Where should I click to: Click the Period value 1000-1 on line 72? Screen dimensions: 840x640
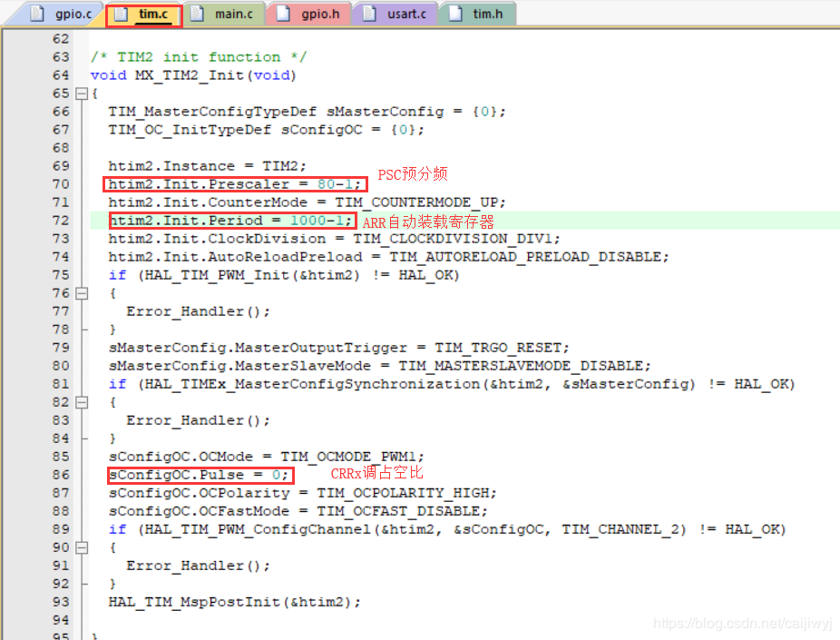317,221
